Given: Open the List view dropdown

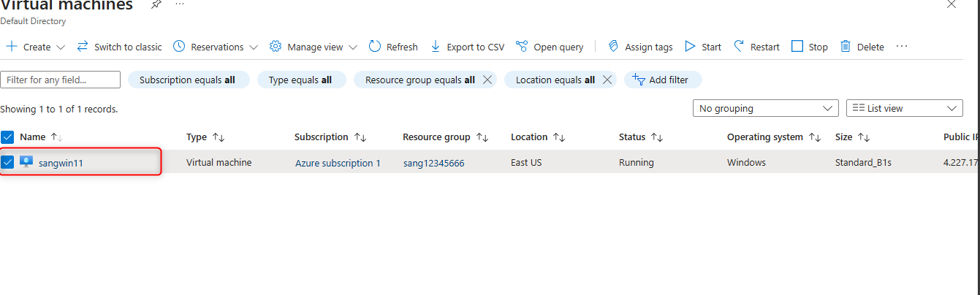Looking at the screenshot, I should [x=904, y=108].
